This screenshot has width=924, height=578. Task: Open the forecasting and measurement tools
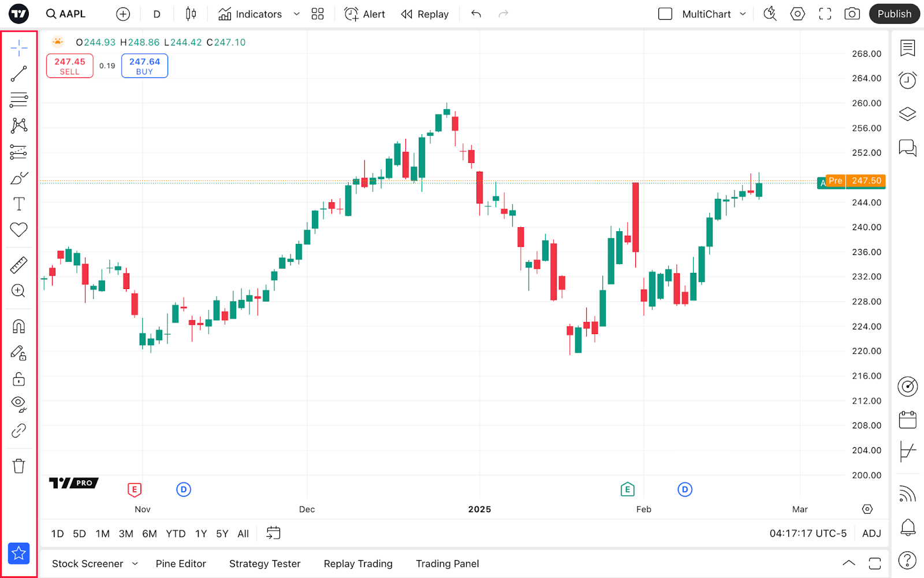click(x=18, y=151)
